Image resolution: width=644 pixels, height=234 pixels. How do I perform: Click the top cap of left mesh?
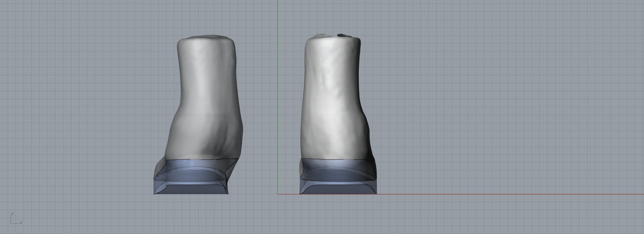(206, 38)
